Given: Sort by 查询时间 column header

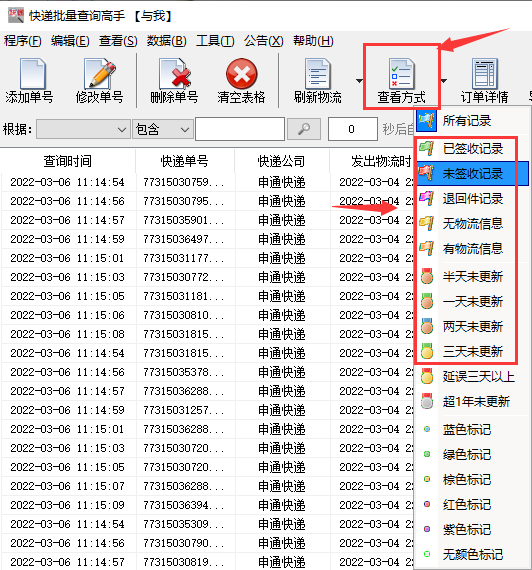Looking at the screenshot, I should pos(68,161).
